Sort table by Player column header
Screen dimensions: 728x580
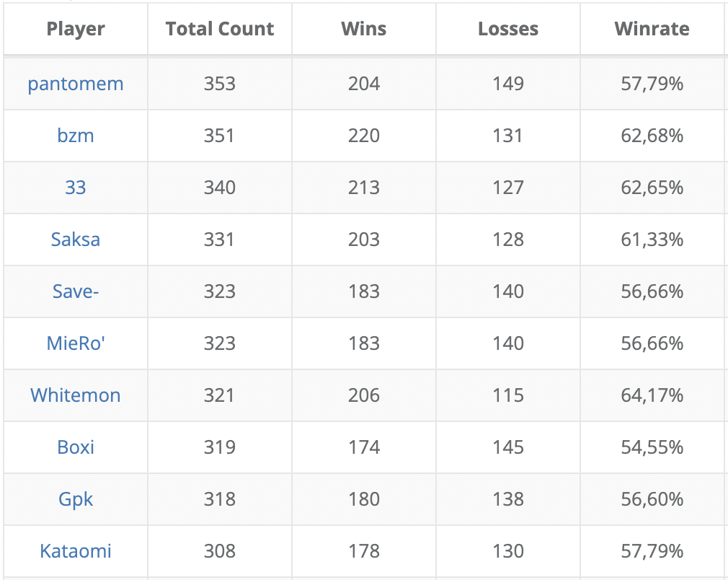point(76,29)
